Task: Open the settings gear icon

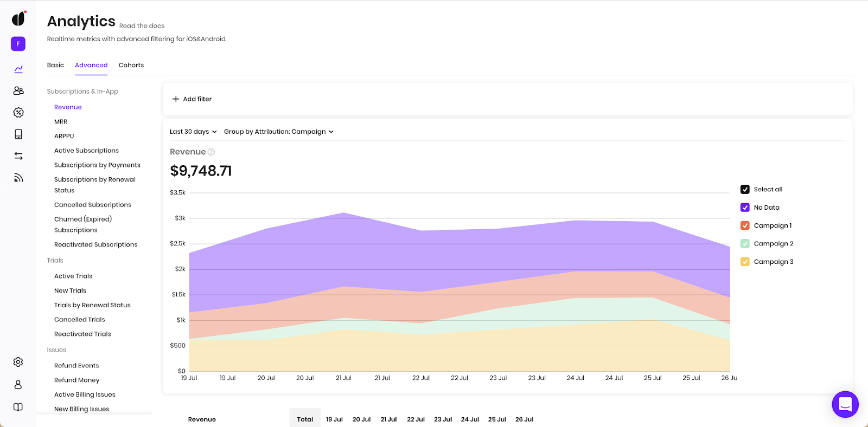Action: click(18, 362)
